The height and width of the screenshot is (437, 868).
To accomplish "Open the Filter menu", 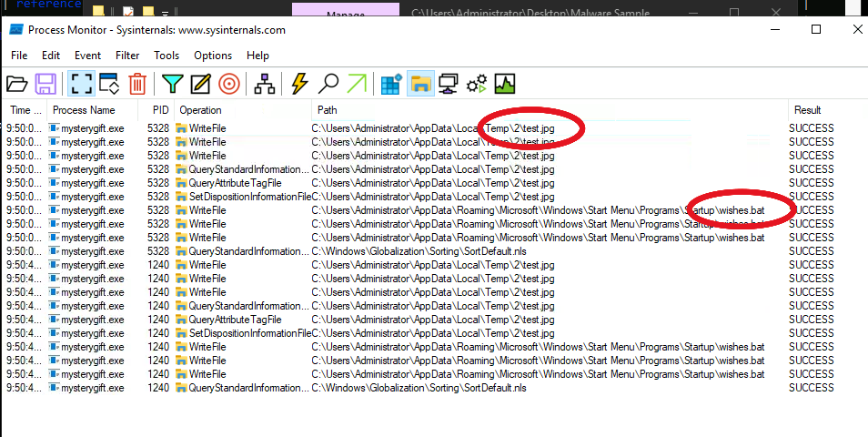I will coord(127,56).
